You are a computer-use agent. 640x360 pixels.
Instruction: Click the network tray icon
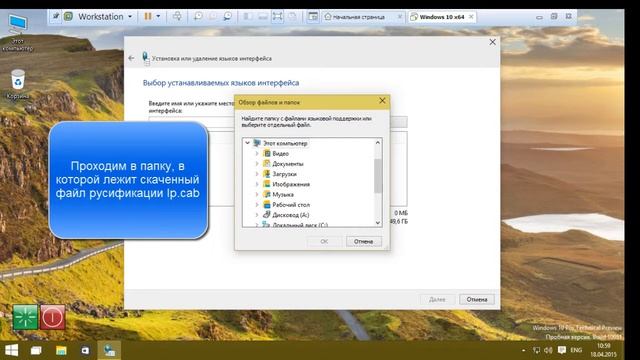click(536, 350)
